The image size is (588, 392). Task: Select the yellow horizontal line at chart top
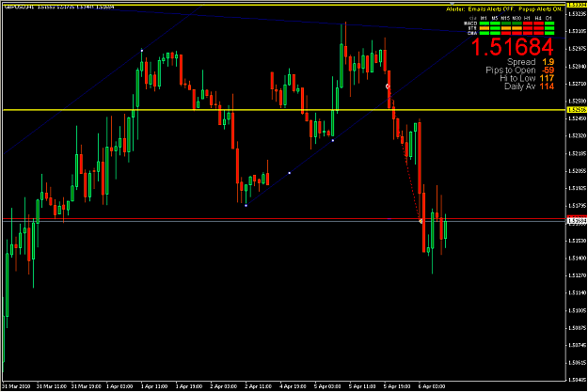click(x=284, y=6)
